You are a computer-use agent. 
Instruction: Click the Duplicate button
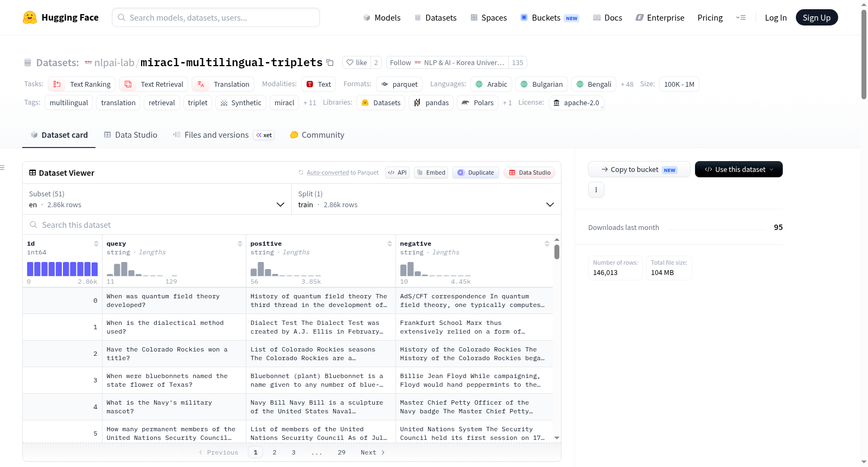click(476, 172)
